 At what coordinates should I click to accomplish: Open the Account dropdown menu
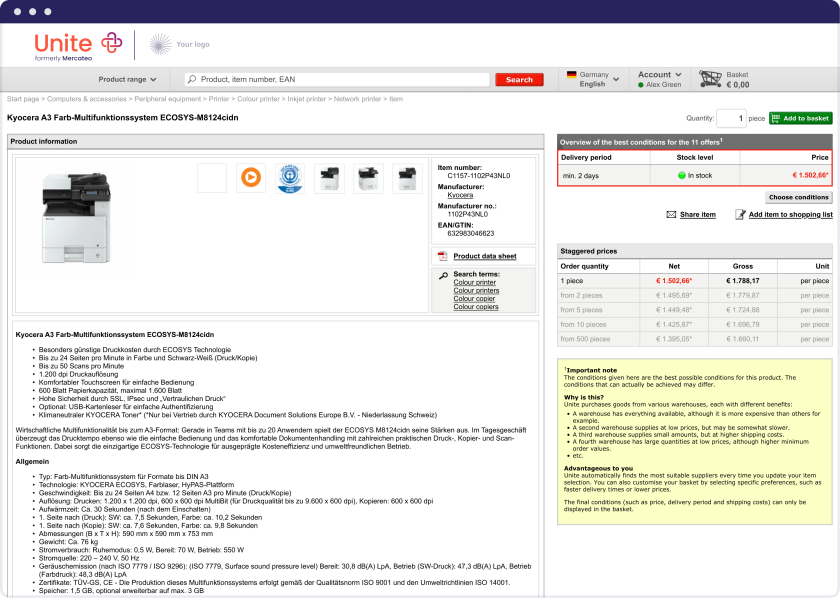[x=659, y=74]
